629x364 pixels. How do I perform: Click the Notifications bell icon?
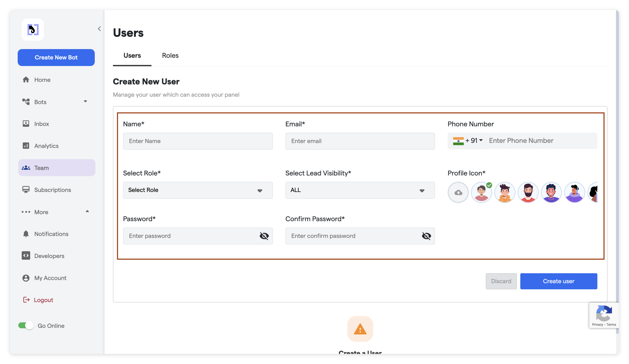(26, 234)
